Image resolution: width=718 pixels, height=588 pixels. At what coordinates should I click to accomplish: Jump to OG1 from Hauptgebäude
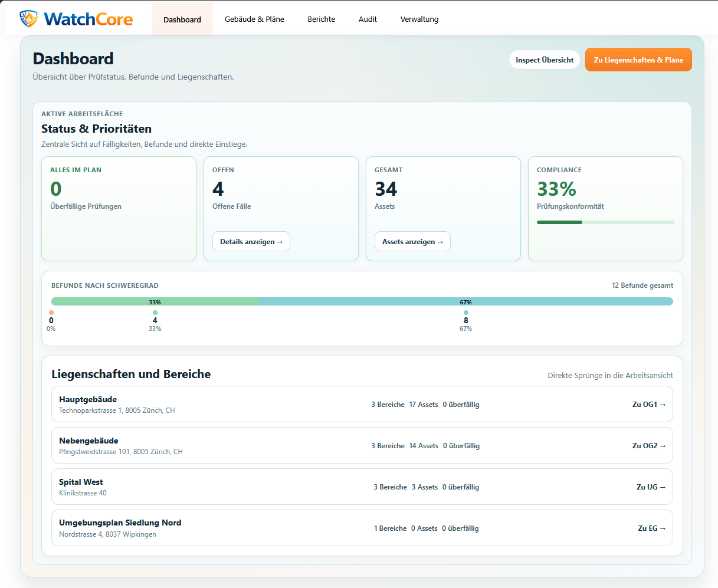(649, 405)
